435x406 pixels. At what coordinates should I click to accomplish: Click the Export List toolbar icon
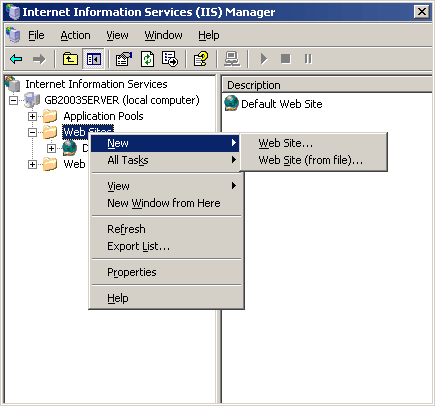pos(170,59)
